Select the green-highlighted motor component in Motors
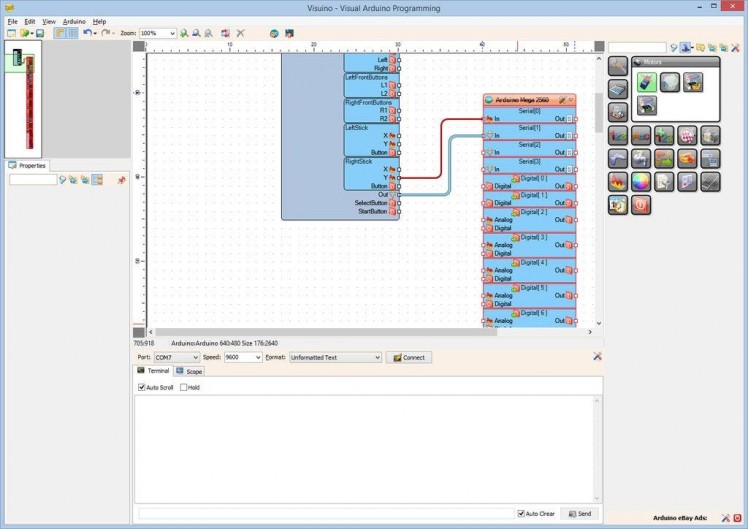 [x=646, y=82]
